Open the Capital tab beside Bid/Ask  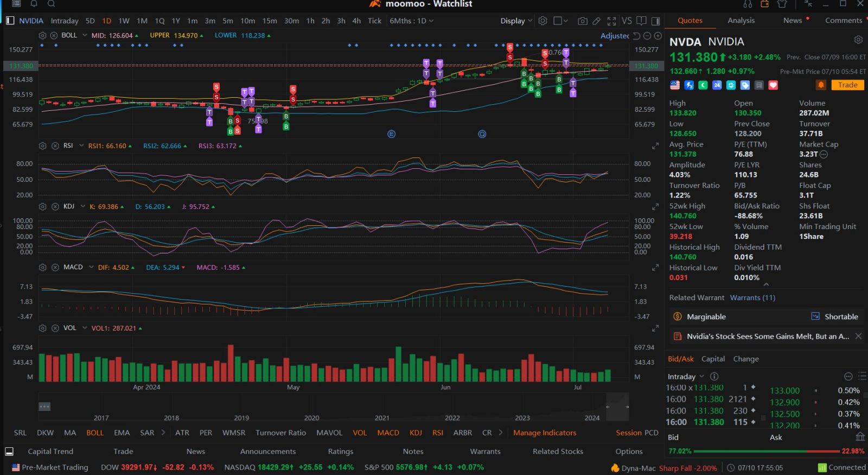point(713,359)
